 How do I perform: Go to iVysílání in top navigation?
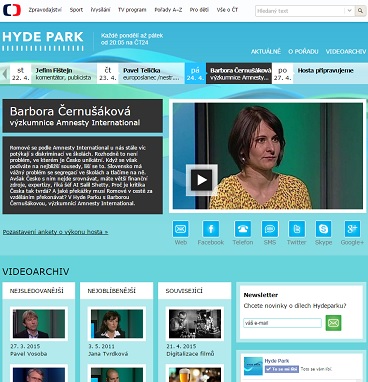pyautogui.click(x=100, y=10)
